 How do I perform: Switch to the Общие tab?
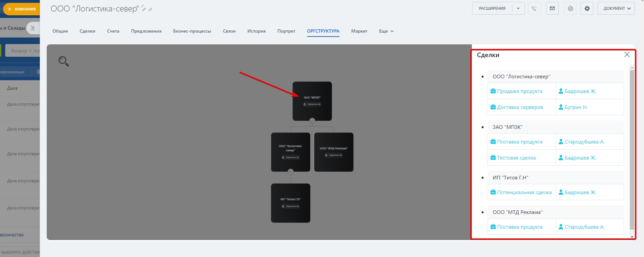click(60, 31)
